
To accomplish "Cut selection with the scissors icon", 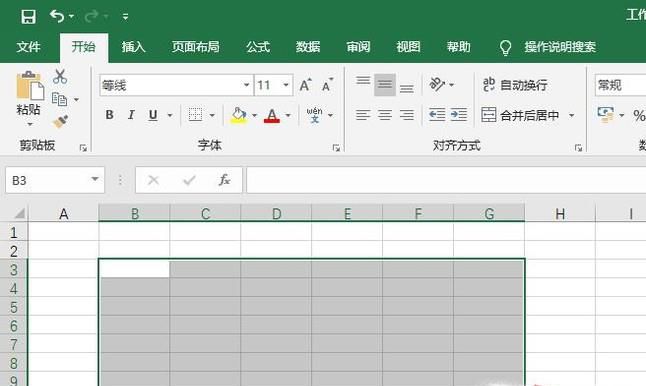I will pyautogui.click(x=60, y=77).
